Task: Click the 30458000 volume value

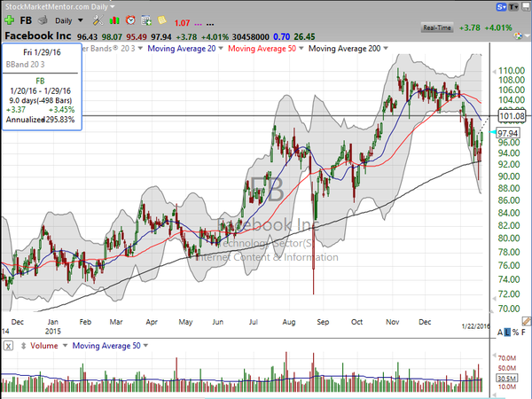Action: tap(250, 36)
